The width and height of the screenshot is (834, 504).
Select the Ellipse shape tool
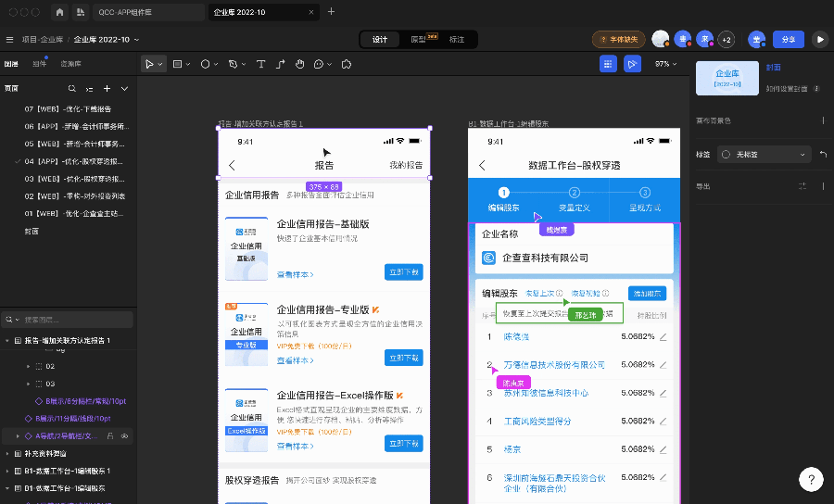[206, 64]
